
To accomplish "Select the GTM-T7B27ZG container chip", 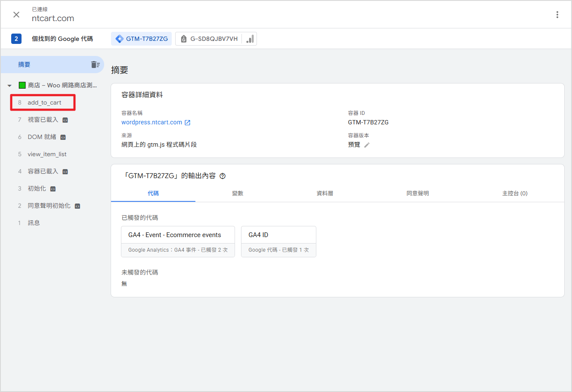I will [142, 39].
